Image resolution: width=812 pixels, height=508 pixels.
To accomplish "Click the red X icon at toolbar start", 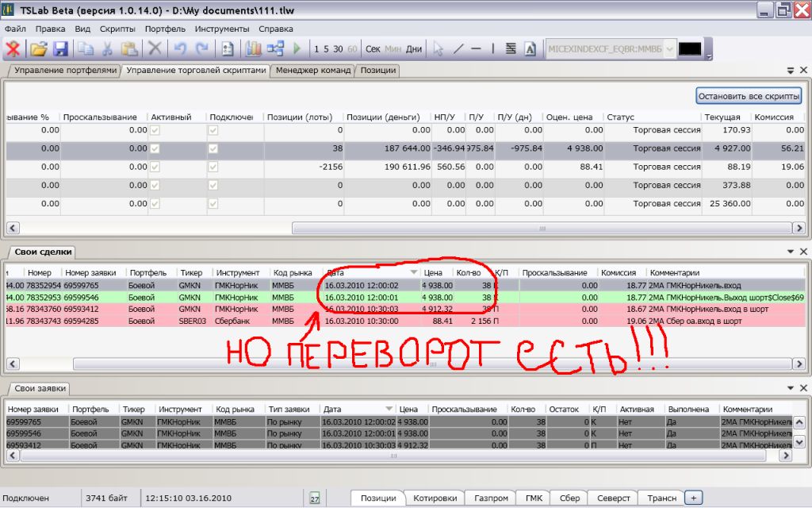I will point(13,49).
